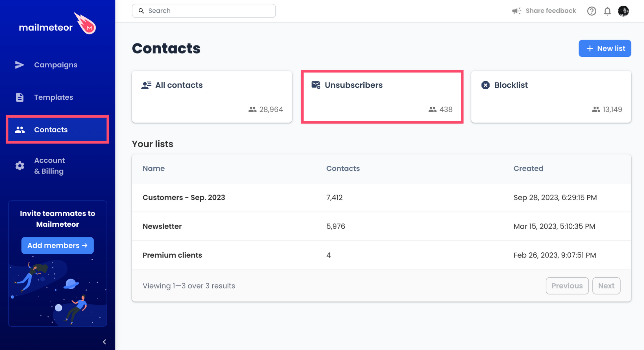Click the Share feedback megaphone icon
The width and height of the screenshot is (644, 350).
point(517,11)
